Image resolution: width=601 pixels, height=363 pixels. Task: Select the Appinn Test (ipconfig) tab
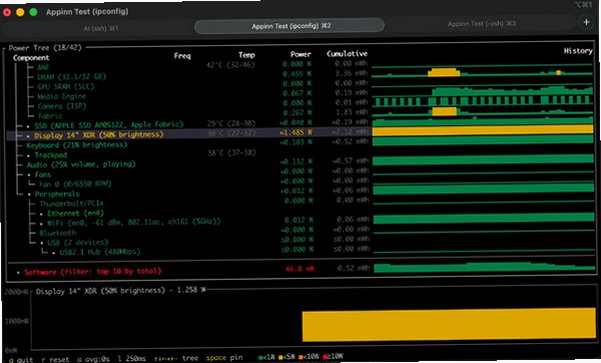click(290, 26)
